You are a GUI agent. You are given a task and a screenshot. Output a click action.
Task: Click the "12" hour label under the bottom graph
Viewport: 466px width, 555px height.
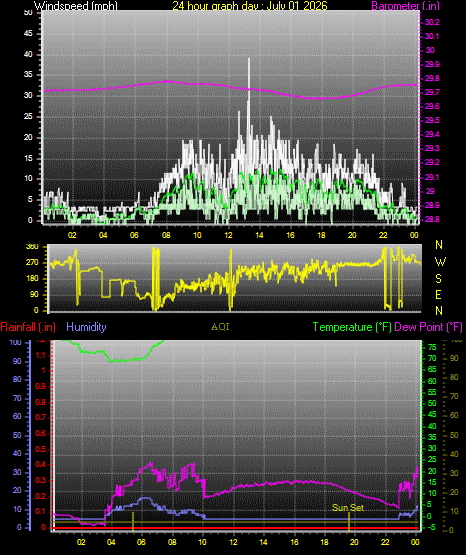coord(233,542)
